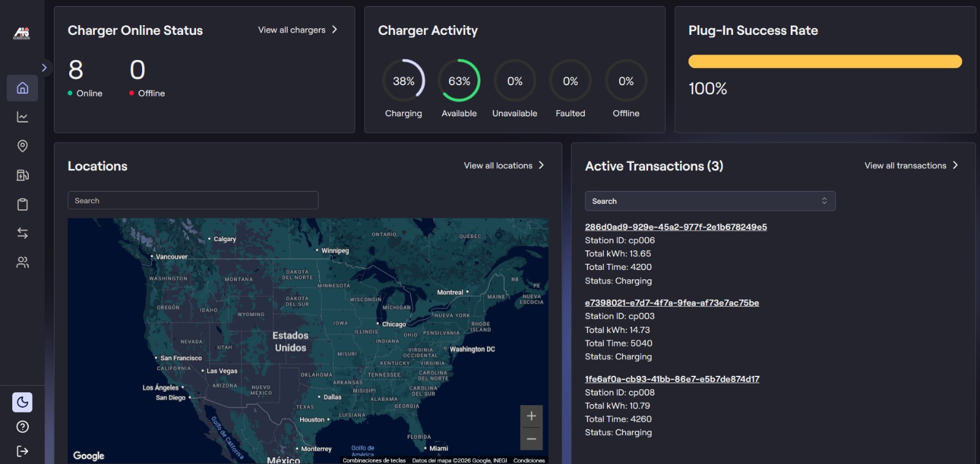Screen dimensions: 980x464
Task: Click 'Total kWh: 10.79' value
Action: point(617,405)
